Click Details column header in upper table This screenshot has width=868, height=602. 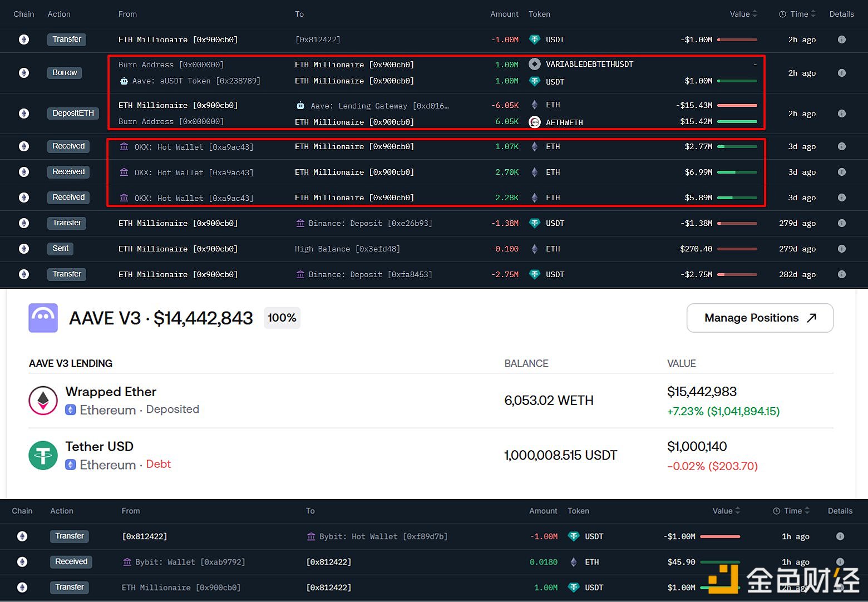click(841, 14)
